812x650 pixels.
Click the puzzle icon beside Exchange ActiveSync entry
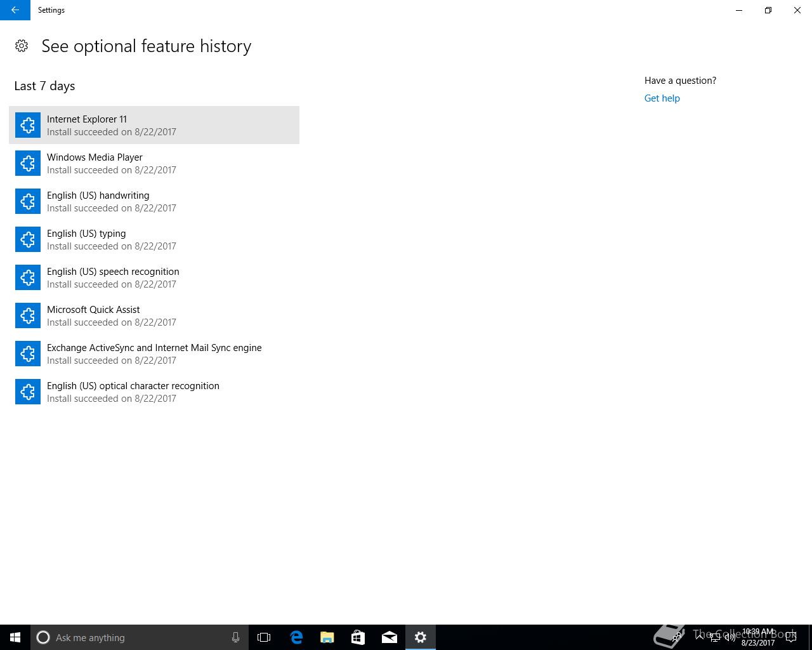(x=28, y=354)
